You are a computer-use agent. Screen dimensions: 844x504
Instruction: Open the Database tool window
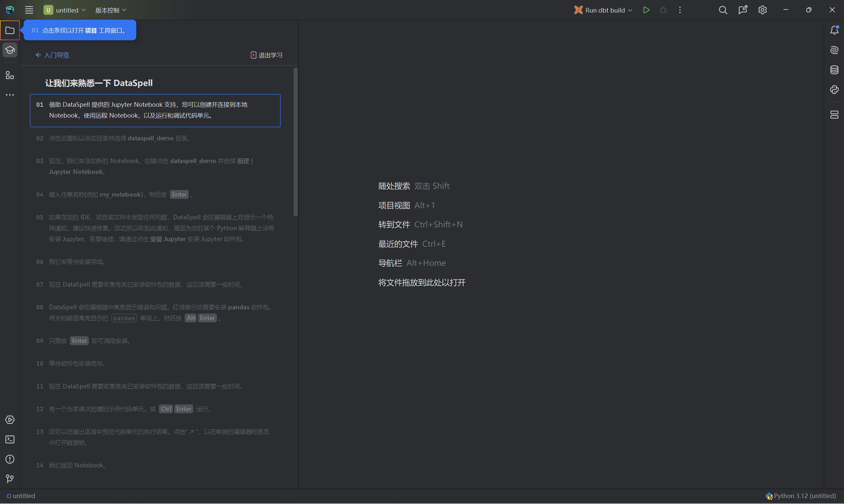[x=834, y=70]
